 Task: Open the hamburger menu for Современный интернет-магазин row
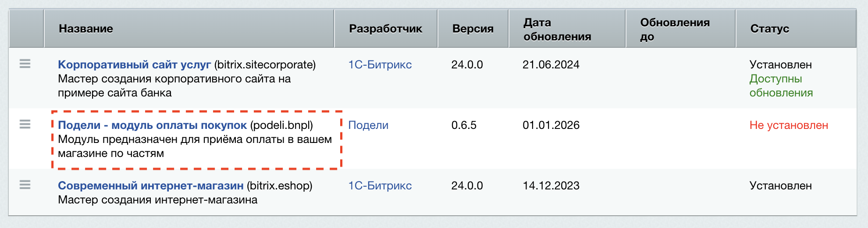pos(25,185)
